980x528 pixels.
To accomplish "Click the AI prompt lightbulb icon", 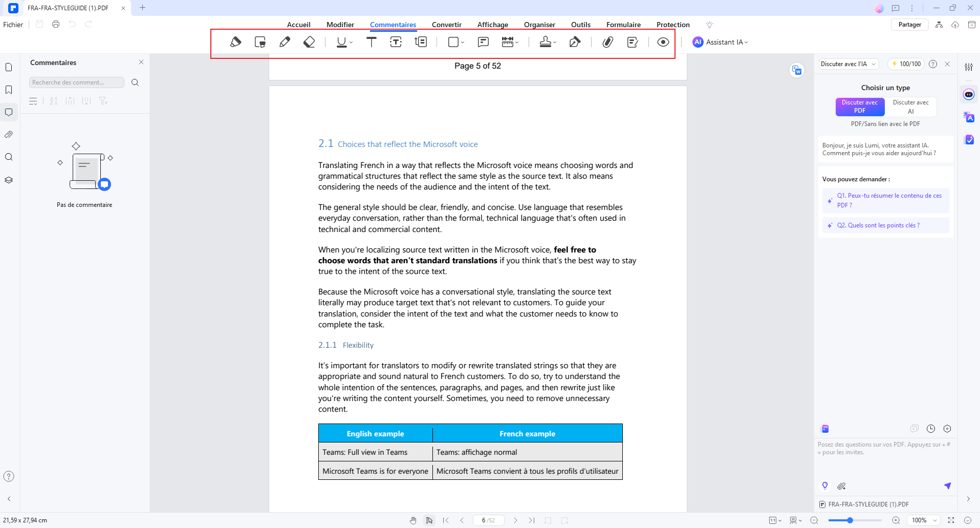I will [825, 485].
